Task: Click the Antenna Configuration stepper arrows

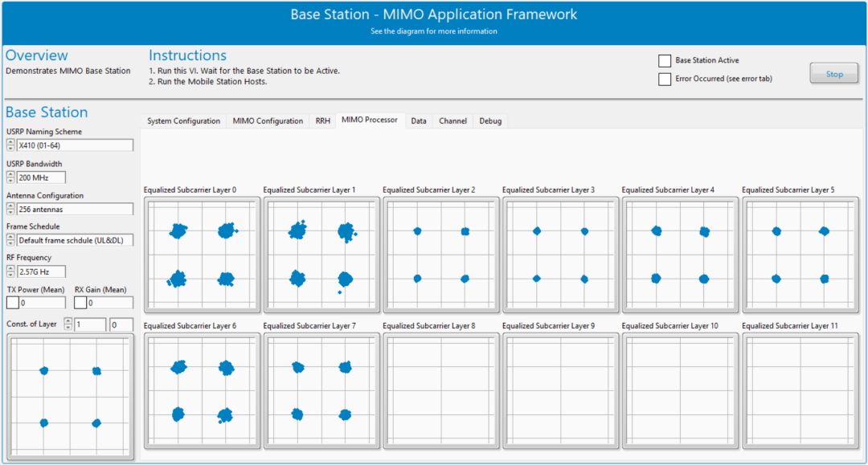Action: (x=10, y=209)
